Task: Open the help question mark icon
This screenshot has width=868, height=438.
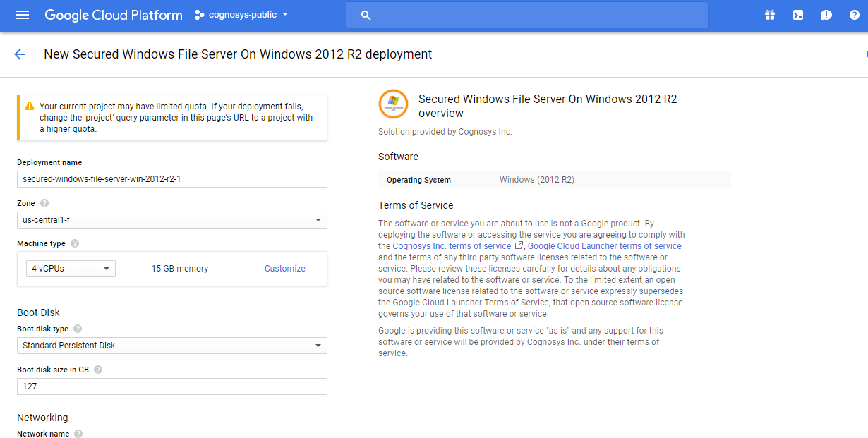Action: tap(855, 15)
